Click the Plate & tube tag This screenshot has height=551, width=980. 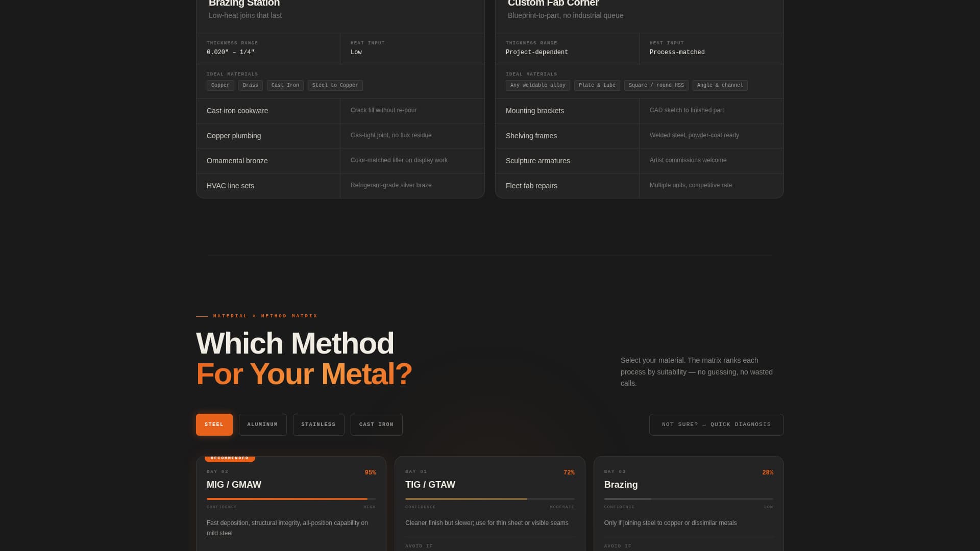pyautogui.click(x=597, y=85)
